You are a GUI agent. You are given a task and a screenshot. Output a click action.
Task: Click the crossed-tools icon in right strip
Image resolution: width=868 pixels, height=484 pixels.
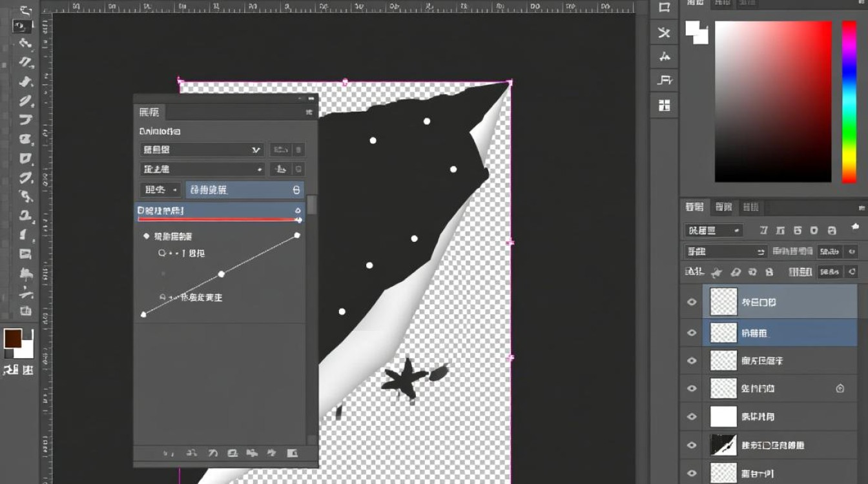664,32
